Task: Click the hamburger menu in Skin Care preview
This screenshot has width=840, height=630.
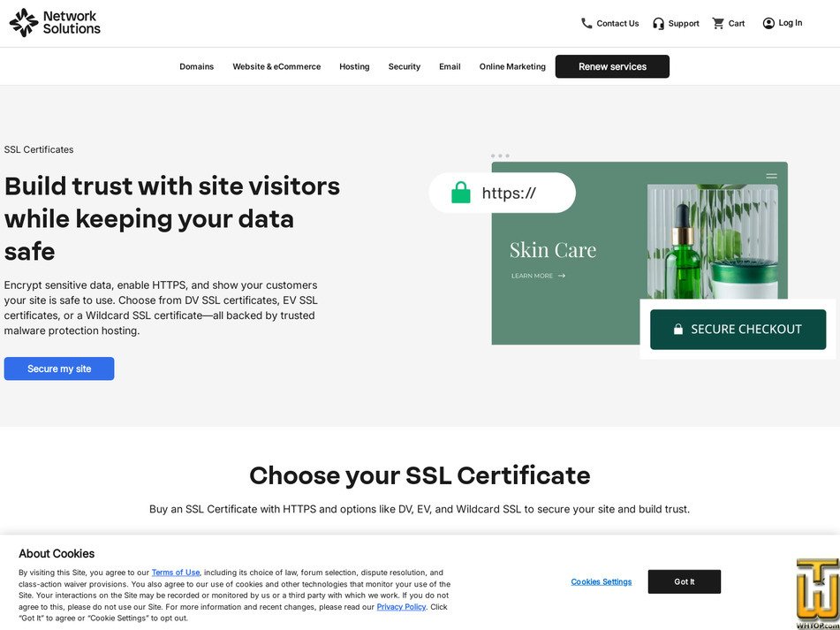Action: (771, 176)
